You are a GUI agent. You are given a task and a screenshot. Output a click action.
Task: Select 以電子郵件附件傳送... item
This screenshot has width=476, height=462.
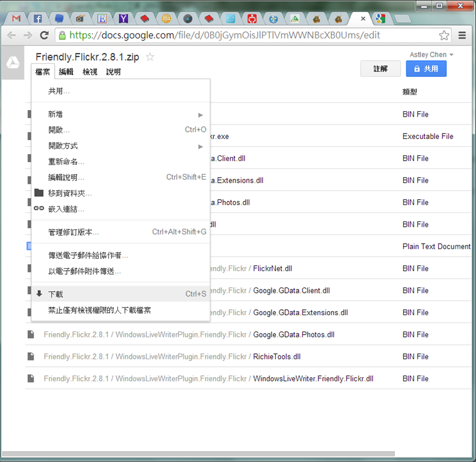121,271
